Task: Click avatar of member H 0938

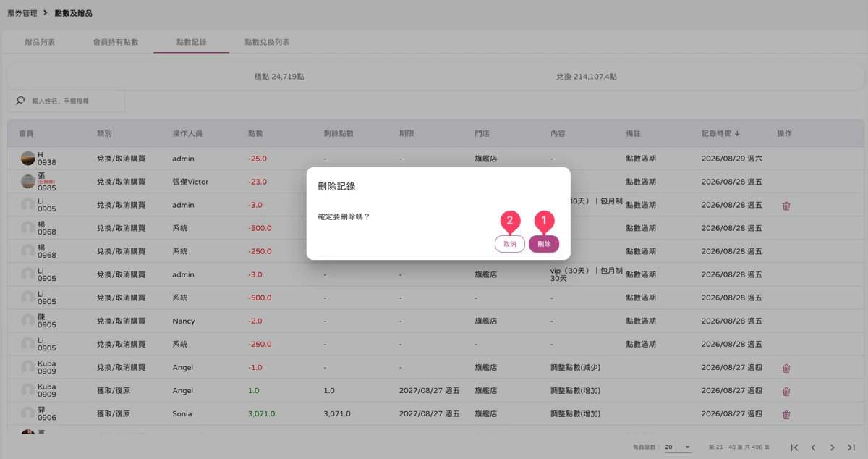Action: pyautogui.click(x=27, y=158)
